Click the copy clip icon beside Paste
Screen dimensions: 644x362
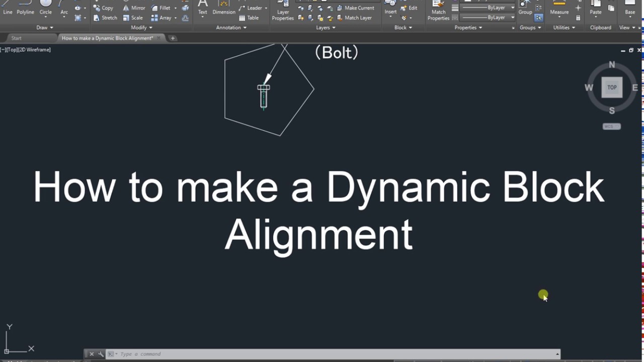[x=611, y=8]
